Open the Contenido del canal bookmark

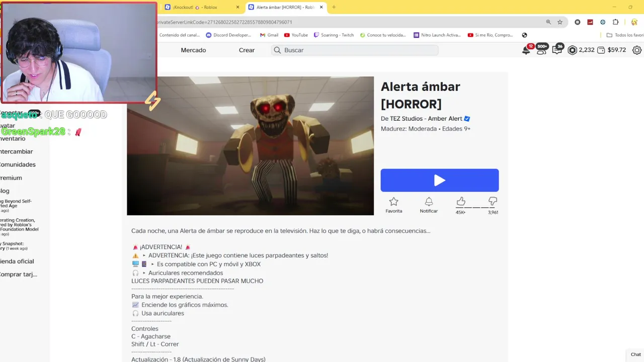pos(181,35)
